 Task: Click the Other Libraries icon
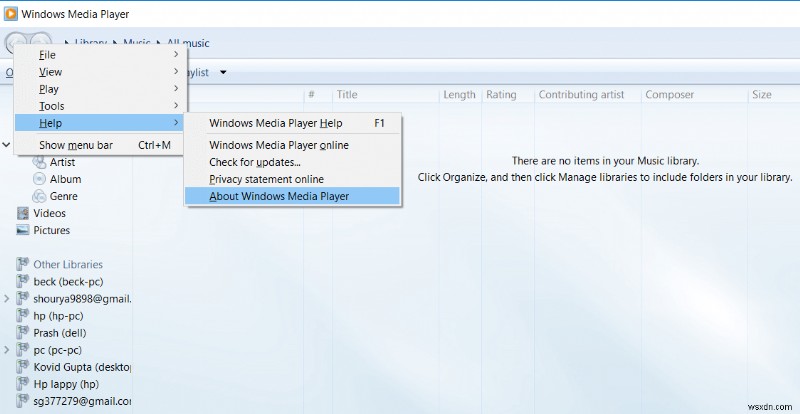click(x=22, y=264)
